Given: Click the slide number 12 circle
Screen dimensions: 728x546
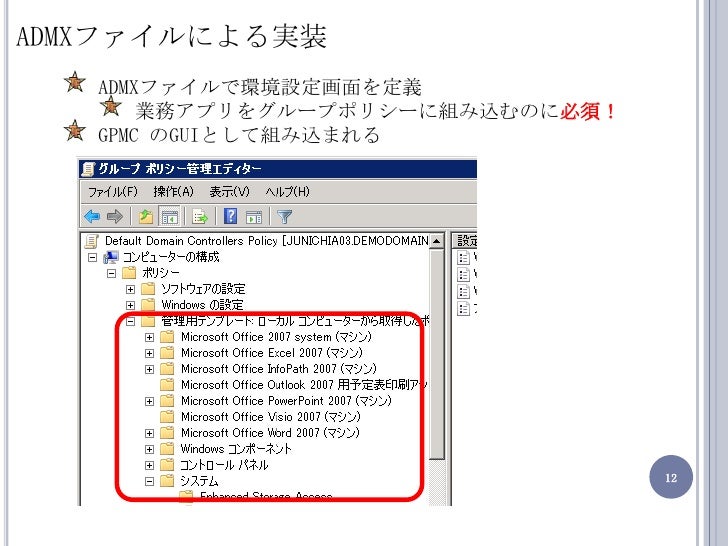Looking at the screenshot, I should pos(671,477).
